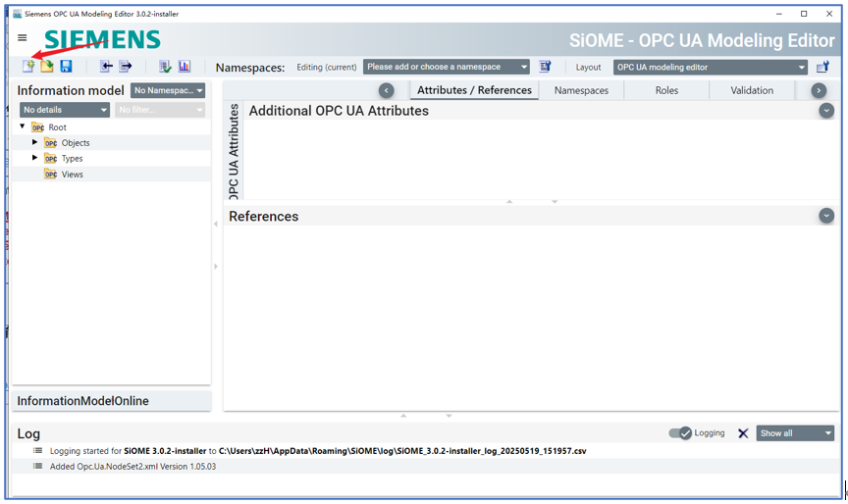The image size is (848, 504).
Task: Switch to Attributes / References tab
Action: click(x=474, y=90)
